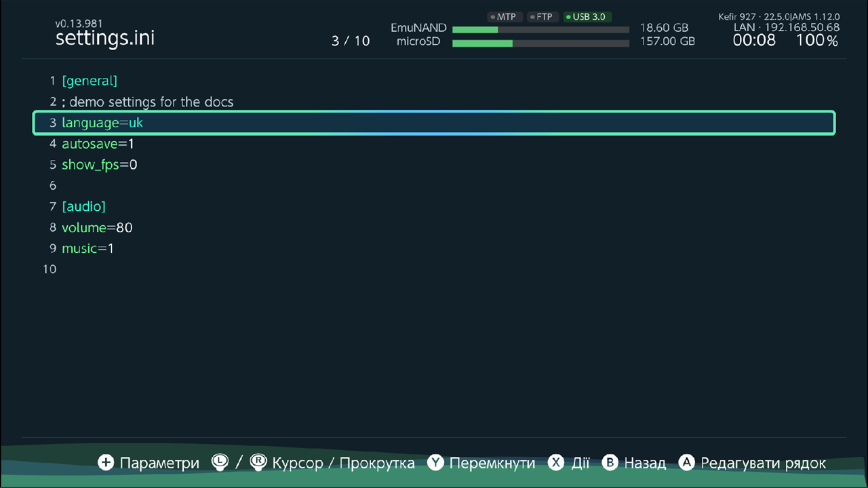The width and height of the screenshot is (868, 488).
Task: Click the plus button icon for Параметри
Action: click(106, 463)
